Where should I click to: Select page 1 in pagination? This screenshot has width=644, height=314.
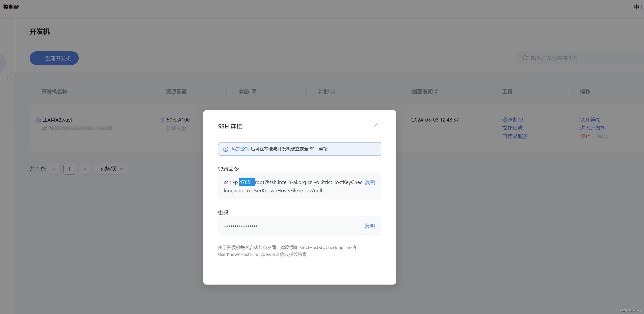69,169
